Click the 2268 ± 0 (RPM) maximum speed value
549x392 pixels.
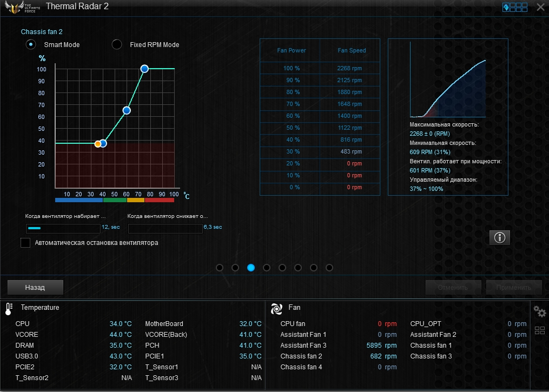[429, 134]
